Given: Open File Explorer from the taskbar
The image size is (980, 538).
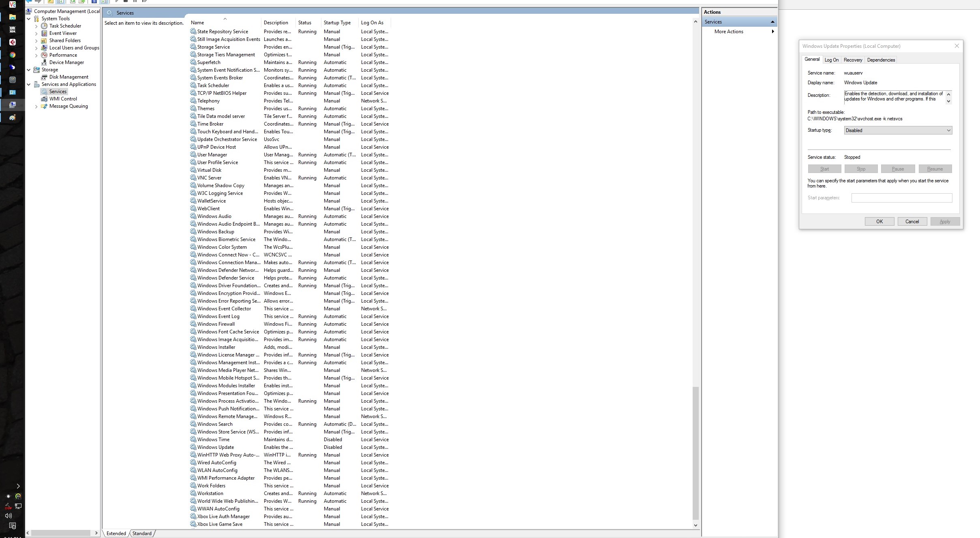Looking at the screenshot, I should 13,17.
